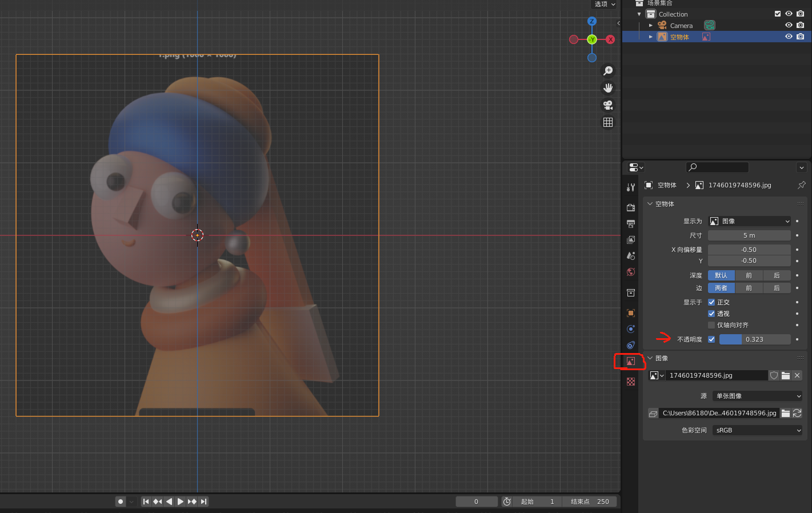Viewport: 812px width, 513px height.
Task: Open the Object Constraints properties tab
Action: pos(631,345)
